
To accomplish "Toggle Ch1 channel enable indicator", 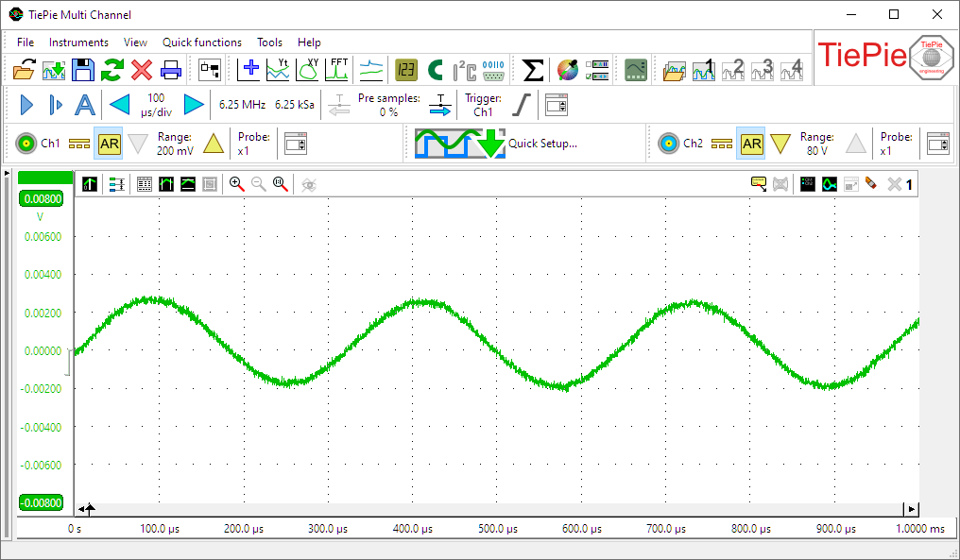I will (x=26, y=144).
